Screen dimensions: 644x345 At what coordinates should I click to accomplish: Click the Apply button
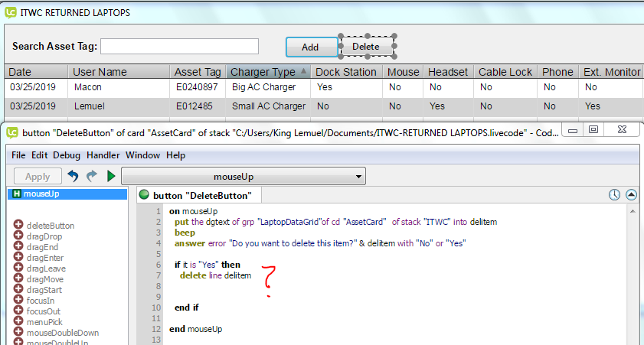(x=38, y=177)
